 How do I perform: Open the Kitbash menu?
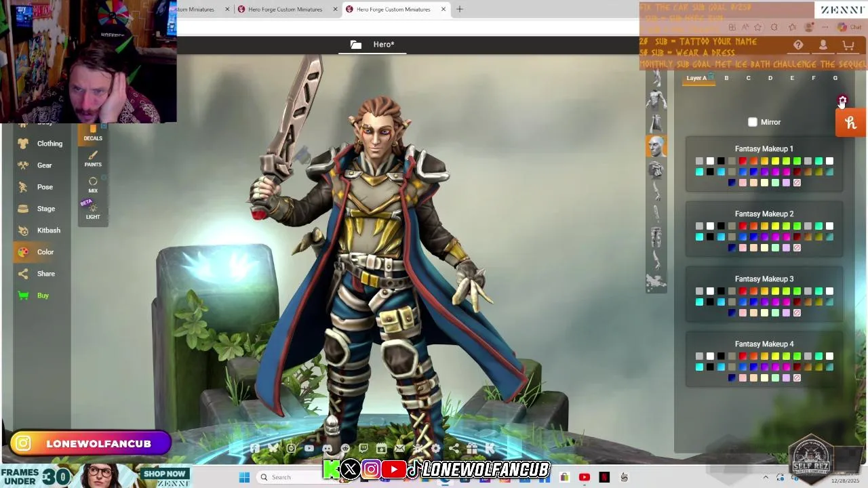click(41, 230)
